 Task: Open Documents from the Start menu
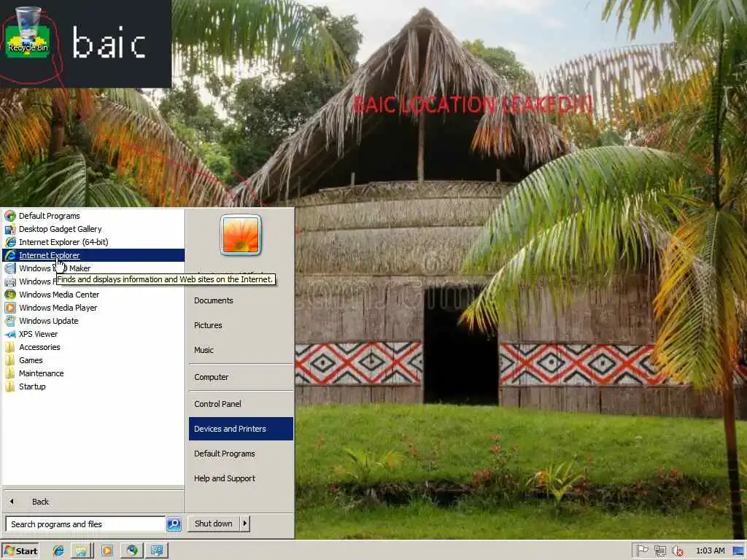241,300
